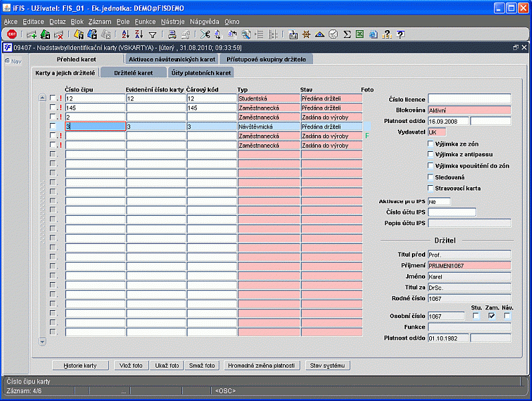
Task: Sort descending with the Z-A icon
Action: click(139, 34)
